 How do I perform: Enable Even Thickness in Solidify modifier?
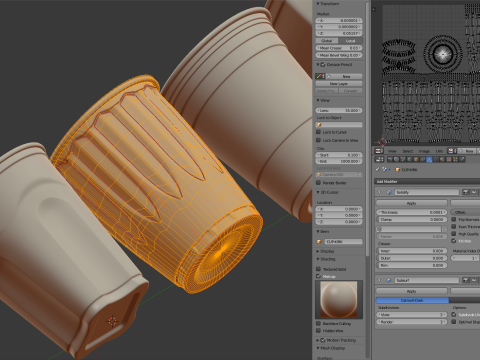pos(454,227)
